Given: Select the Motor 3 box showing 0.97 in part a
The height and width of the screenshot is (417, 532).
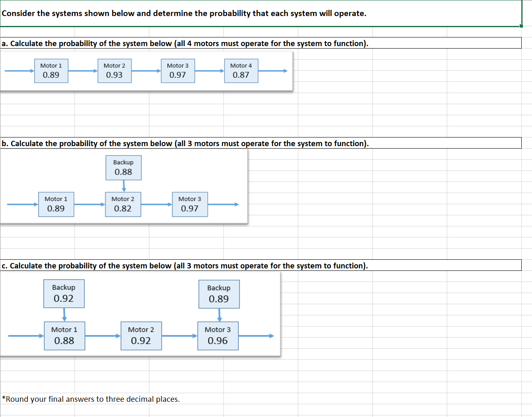Looking at the screenshot, I should [x=178, y=70].
